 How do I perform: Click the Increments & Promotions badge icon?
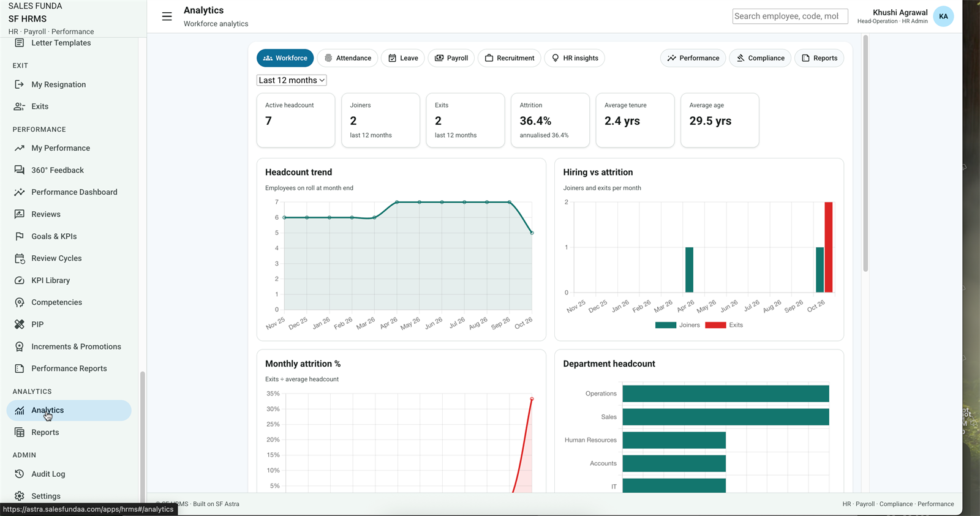20,346
